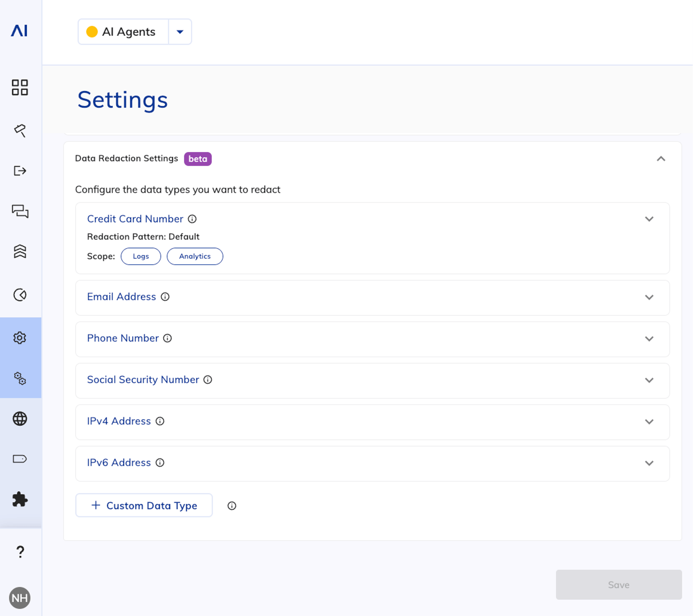693x616 pixels.
Task: Open the stacked layers sidebar icon
Action: (x=20, y=251)
